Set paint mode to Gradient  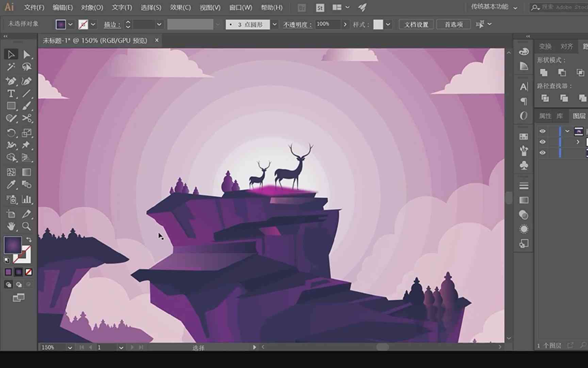[18, 272]
